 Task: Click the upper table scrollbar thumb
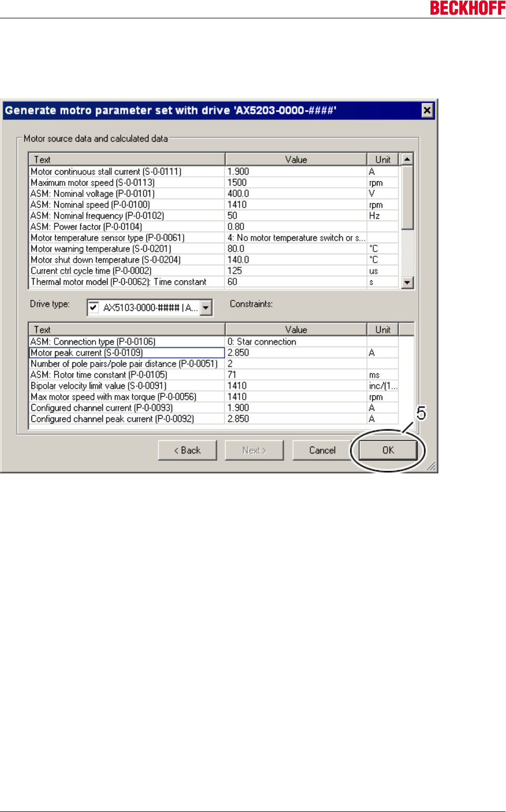coord(407,198)
